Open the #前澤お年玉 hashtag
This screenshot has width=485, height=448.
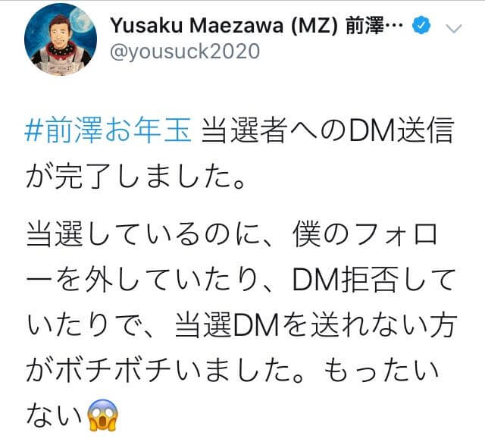pos(108,130)
